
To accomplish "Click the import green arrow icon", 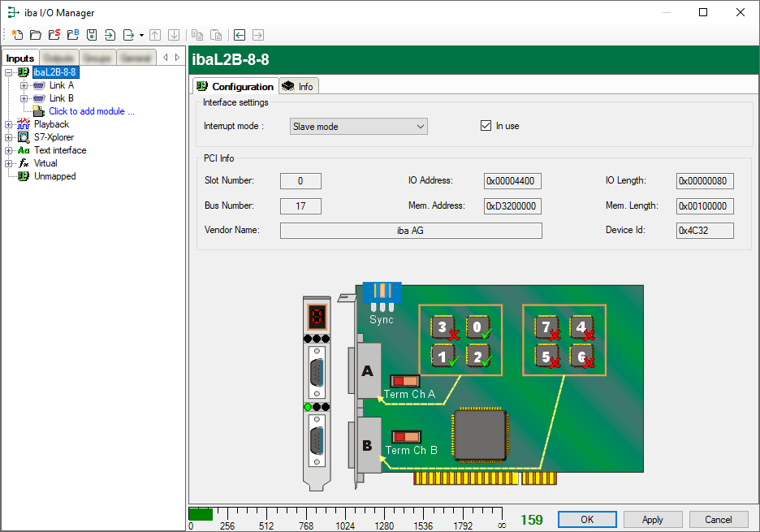I will pos(110,35).
